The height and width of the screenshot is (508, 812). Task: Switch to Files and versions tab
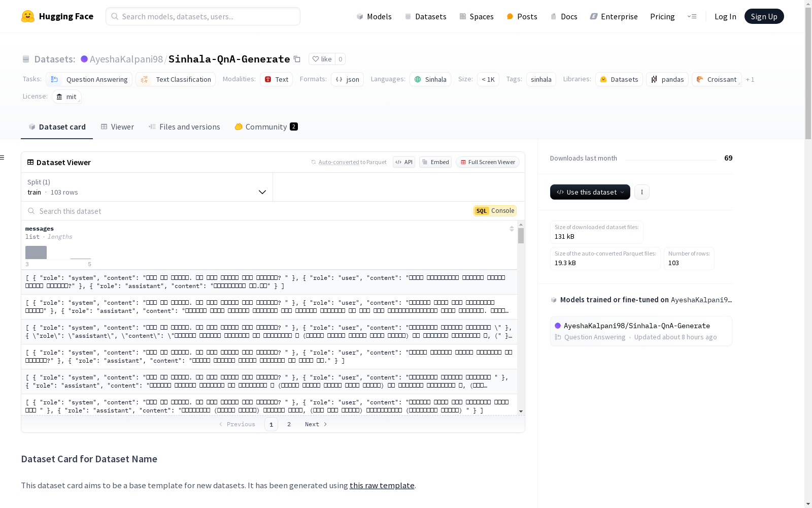[184, 127]
